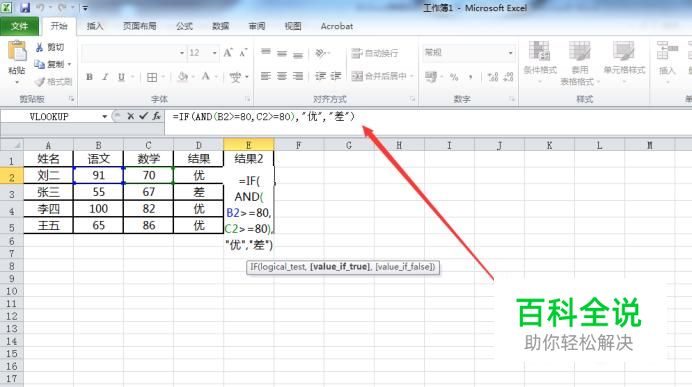
Task: Center text horizontally
Action: tap(282, 76)
